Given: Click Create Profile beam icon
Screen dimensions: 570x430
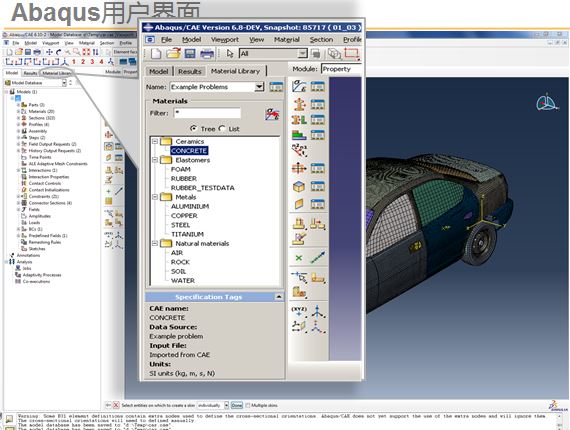Looking at the screenshot, I should click(x=299, y=168).
